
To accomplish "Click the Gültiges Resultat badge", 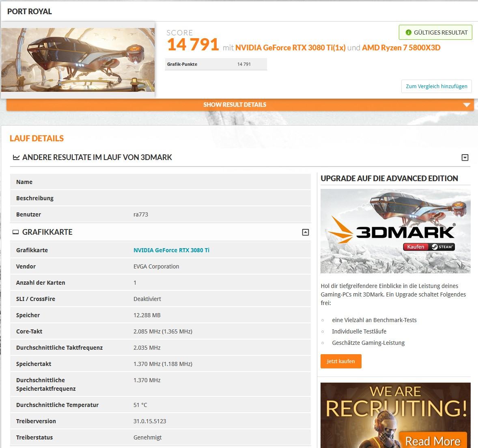I will pos(435,32).
